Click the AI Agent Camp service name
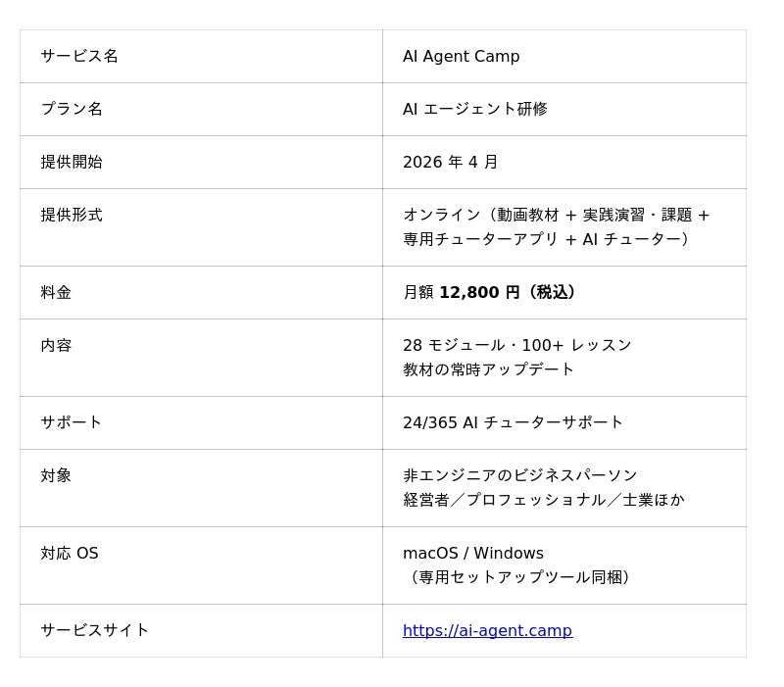784x687 pixels. click(x=461, y=57)
